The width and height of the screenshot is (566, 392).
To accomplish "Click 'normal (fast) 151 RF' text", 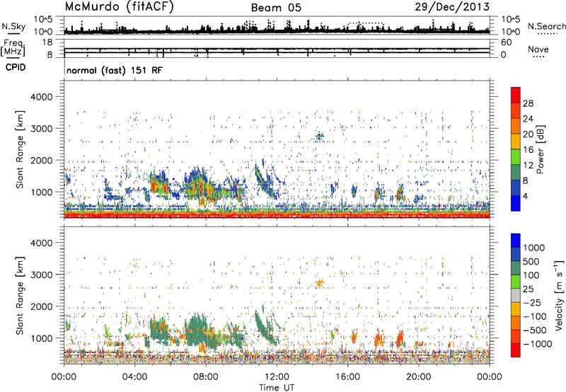I will (x=115, y=70).
